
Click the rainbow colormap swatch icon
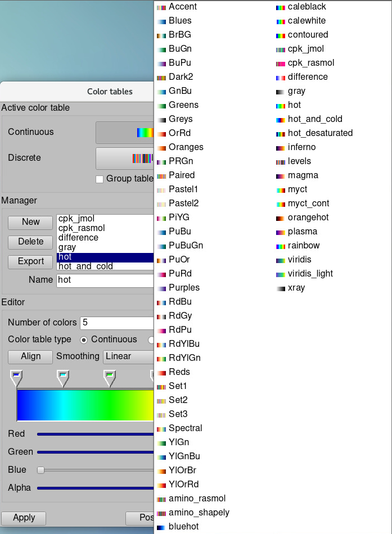click(x=281, y=246)
